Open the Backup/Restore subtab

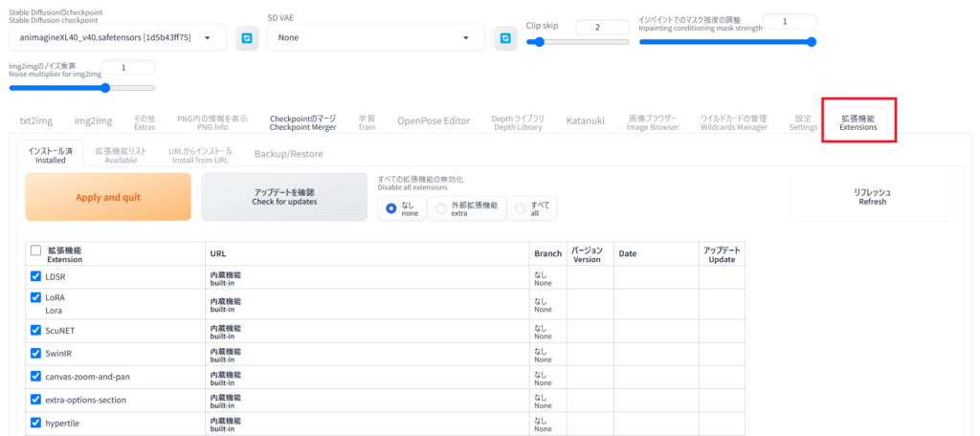pyautogui.click(x=288, y=154)
